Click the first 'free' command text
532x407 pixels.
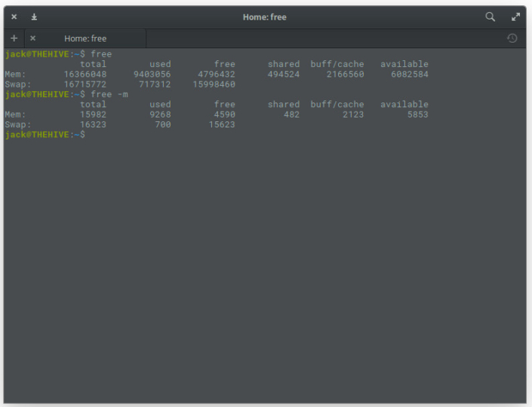pos(101,54)
